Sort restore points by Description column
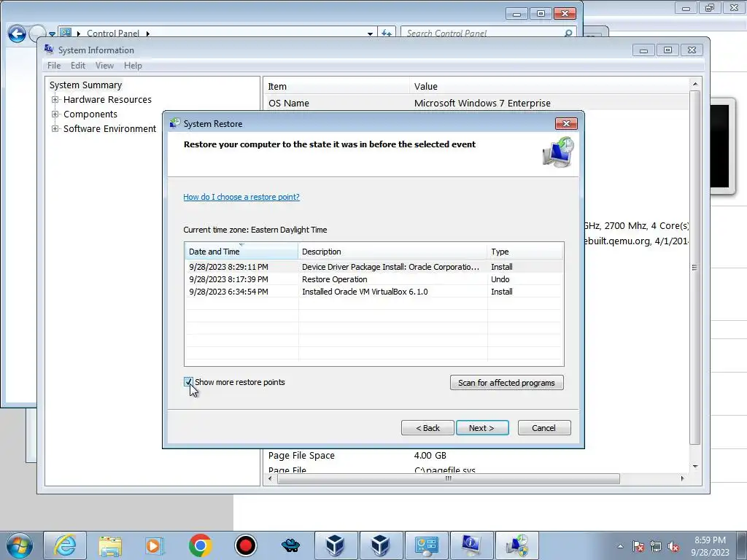747x560 pixels. [x=392, y=252]
